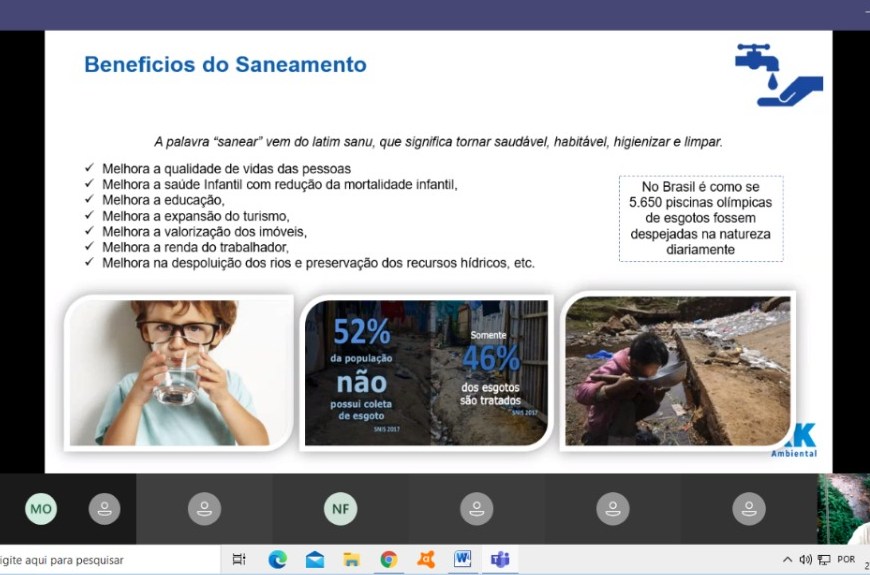Switch input language via POR indicator
The image size is (870, 575).
846,560
